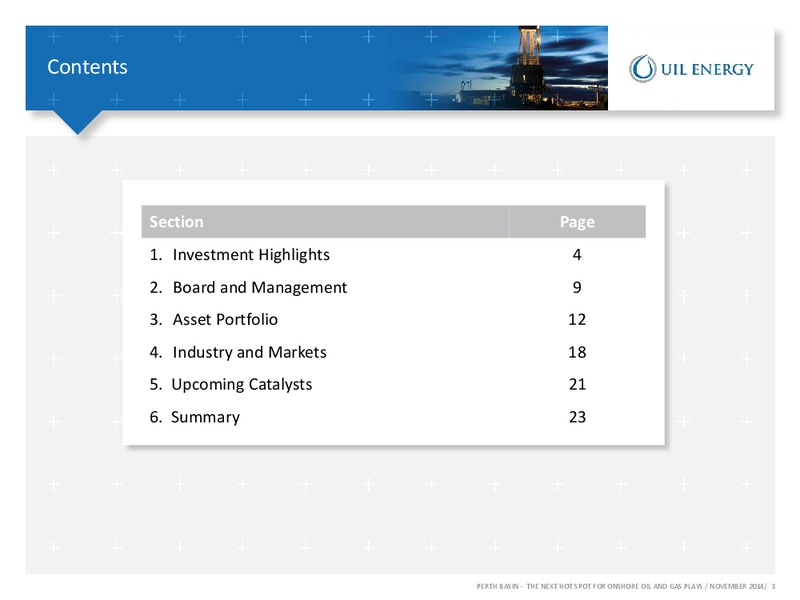Click page number 18
800x600 pixels.
pyautogui.click(x=577, y=352)
